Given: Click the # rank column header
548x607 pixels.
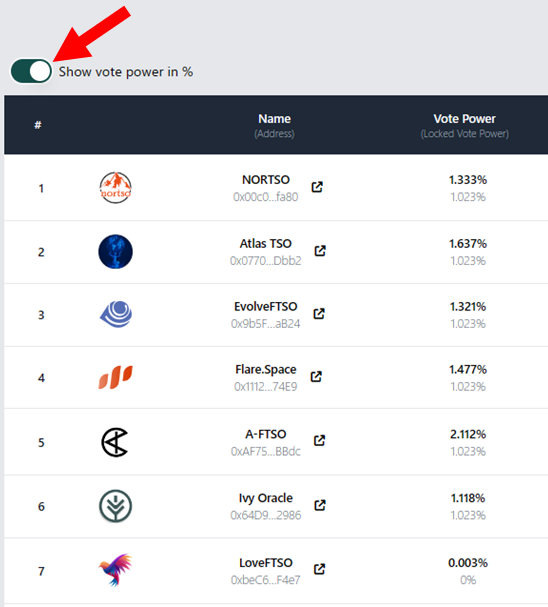Looking at the screenshot, I should (38, 125).
